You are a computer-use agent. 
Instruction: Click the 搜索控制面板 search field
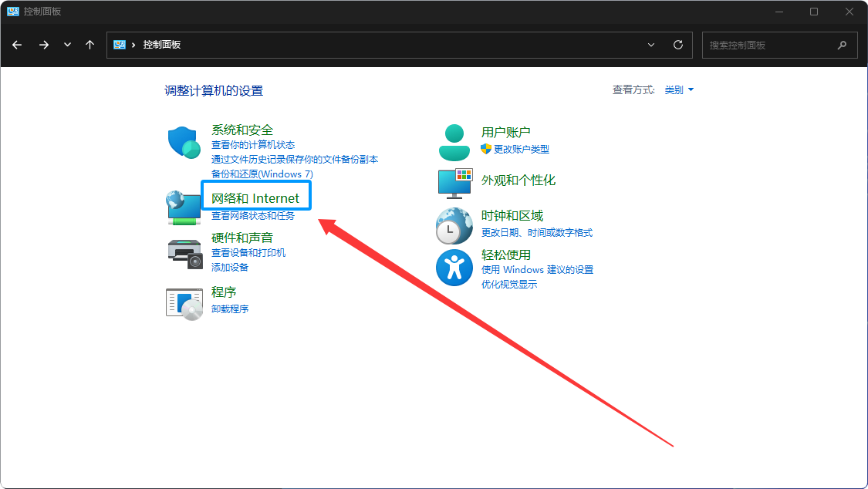779,45
